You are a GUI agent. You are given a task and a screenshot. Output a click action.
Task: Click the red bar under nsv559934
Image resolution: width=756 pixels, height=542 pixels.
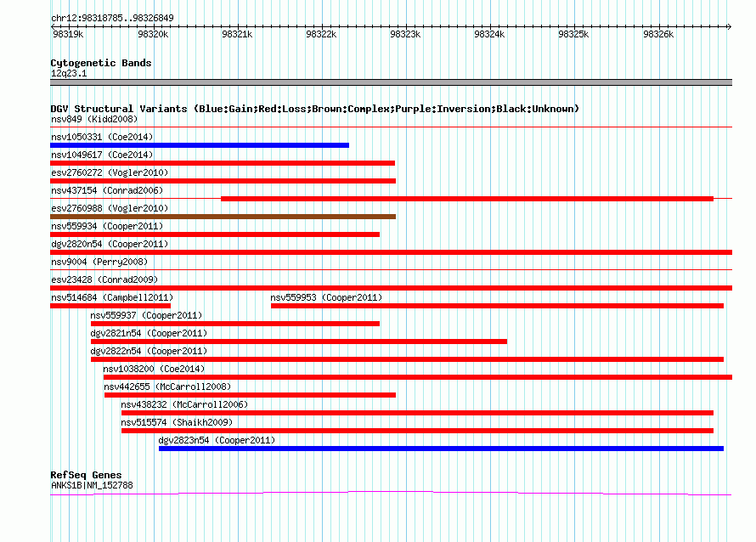215,234
